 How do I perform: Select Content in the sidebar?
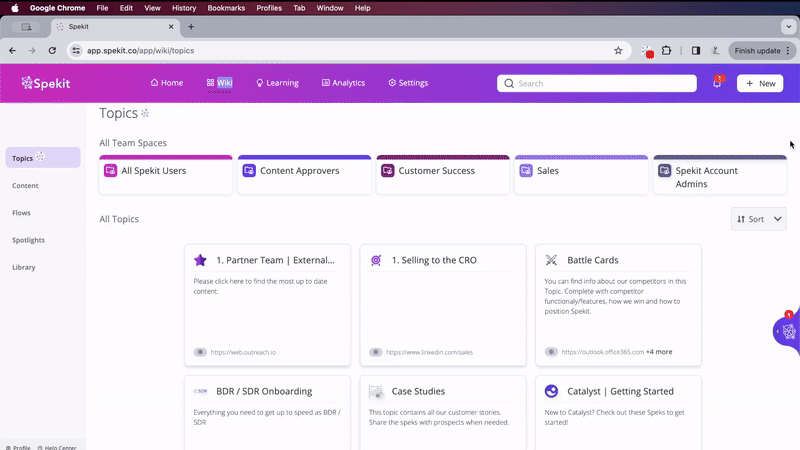(26, 186)
